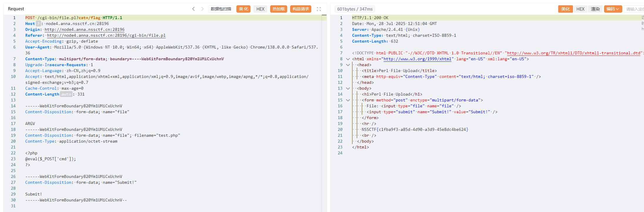Click the Submit! body text on line 29
This screenshot has height=212, width=644.
click(33, 194)
